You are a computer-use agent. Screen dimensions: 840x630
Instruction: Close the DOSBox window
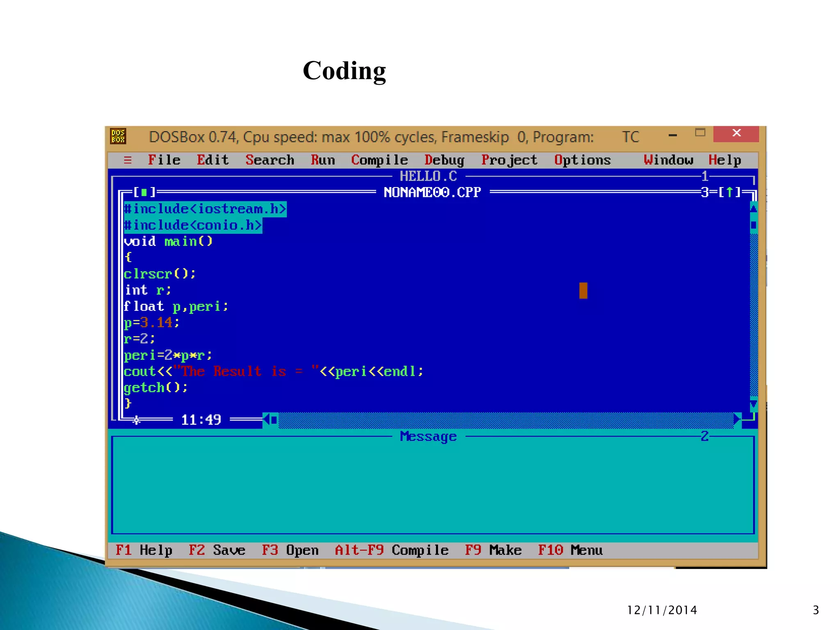click(x=736, y=133)
